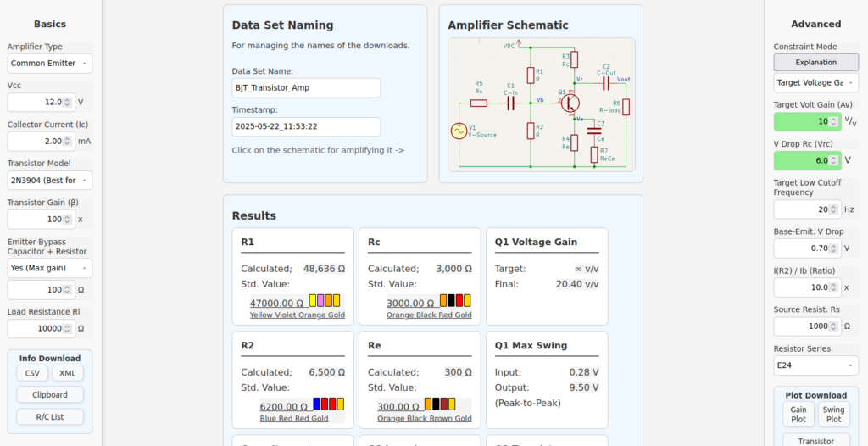Click the Q1 Voltage Gain card title

pos(536,242)
